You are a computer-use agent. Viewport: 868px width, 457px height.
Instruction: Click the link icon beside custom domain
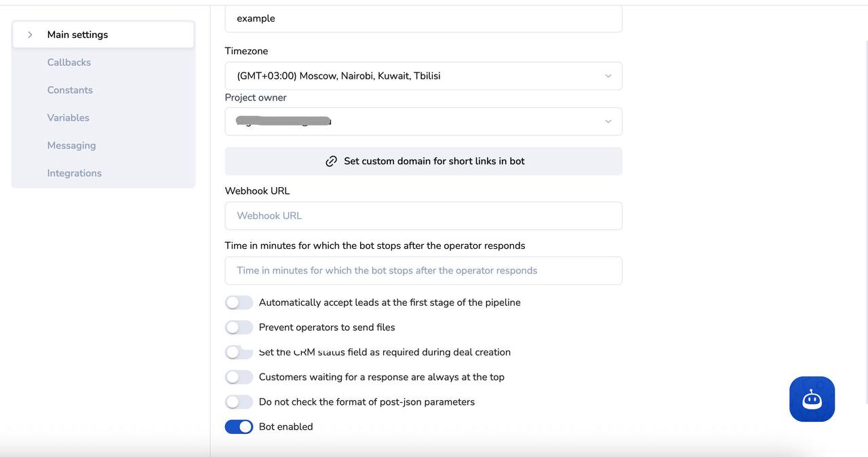[331, 161]
